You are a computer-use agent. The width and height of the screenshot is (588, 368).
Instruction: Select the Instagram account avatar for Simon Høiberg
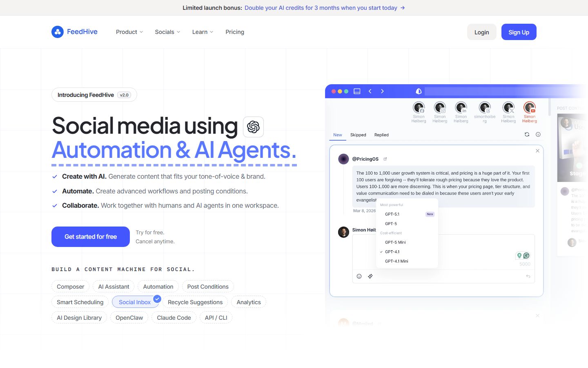coord(440,108)
